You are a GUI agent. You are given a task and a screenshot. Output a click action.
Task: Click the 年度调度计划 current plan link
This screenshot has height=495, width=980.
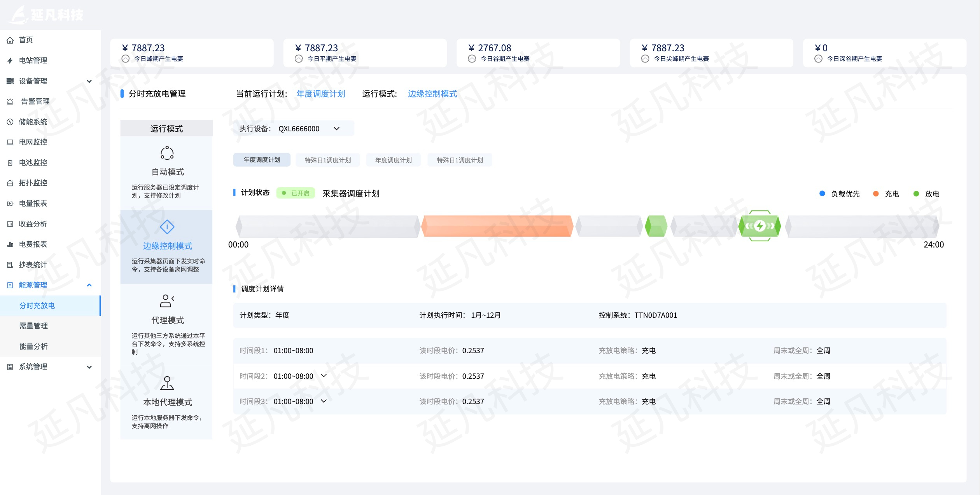pyautogui.click(x=320, y=94)
